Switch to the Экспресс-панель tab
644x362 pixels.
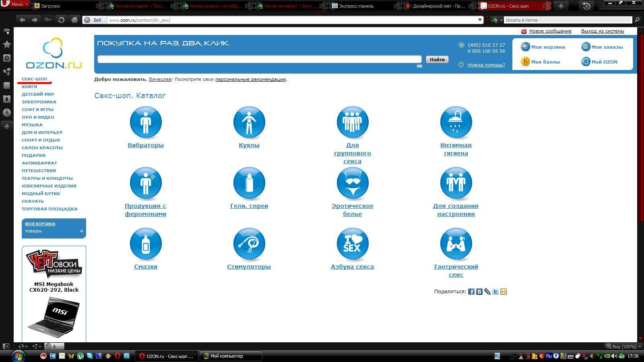point(364,6)
